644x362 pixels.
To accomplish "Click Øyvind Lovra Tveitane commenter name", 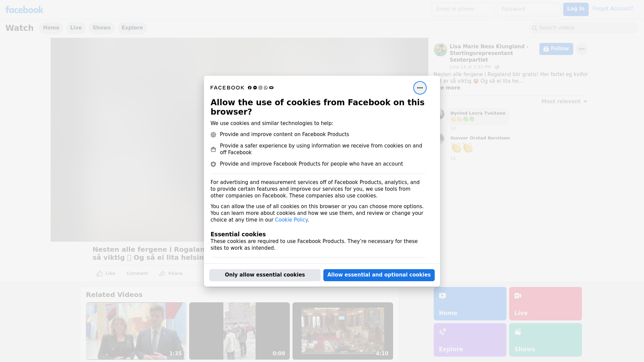I will coord(478,113).
